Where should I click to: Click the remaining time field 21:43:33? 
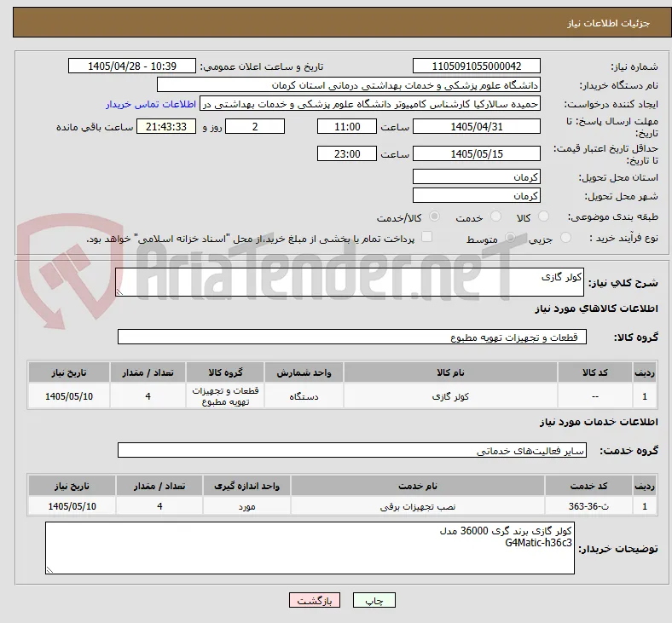[166, 127]
